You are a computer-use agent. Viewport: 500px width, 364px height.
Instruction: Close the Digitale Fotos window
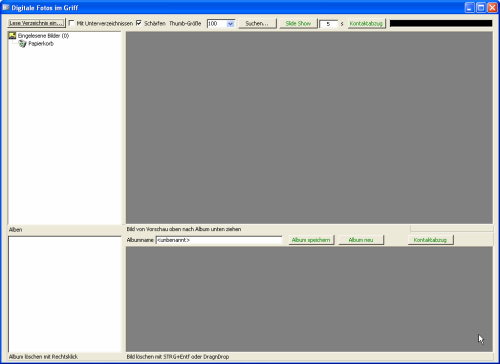pyautogui.click(x=492, y=8)
